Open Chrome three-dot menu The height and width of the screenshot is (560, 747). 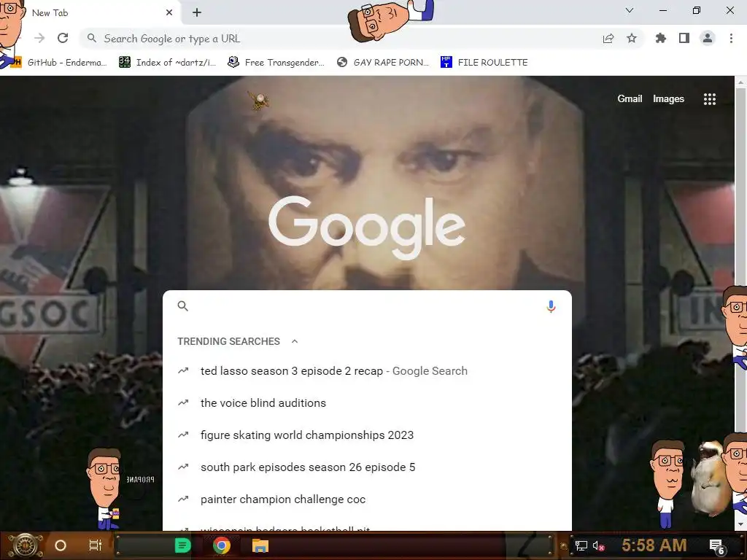(x=731, y=38)
